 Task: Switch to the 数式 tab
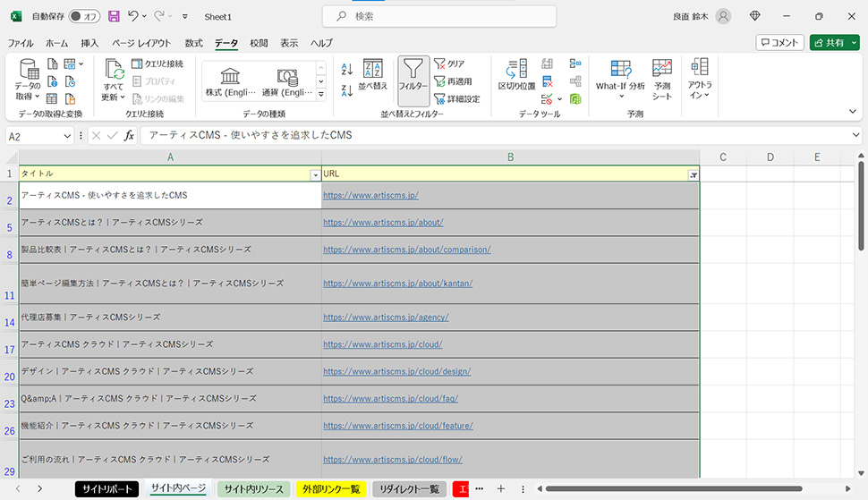coord(194,43)
